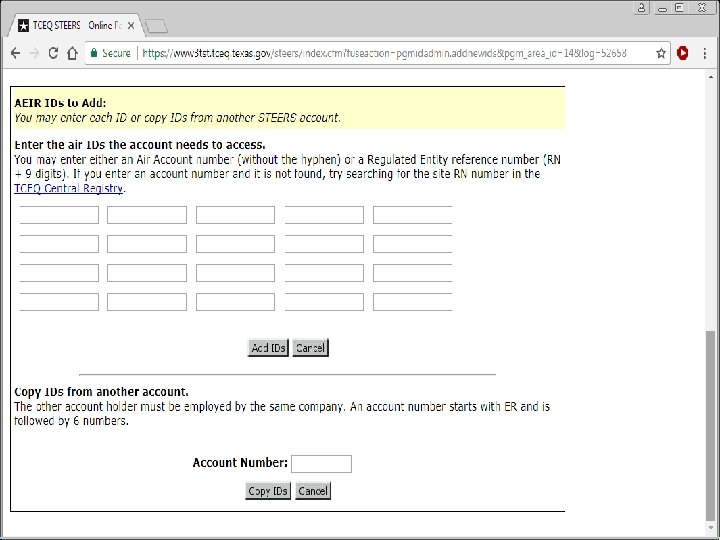Close the TCEQ STEERS tab

click(131, 26)
